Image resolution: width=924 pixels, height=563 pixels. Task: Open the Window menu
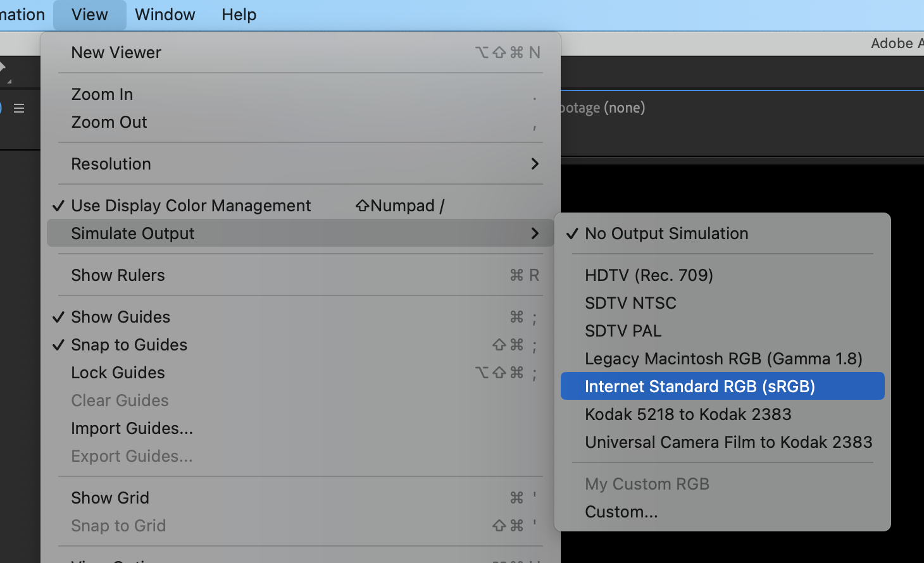165,15
